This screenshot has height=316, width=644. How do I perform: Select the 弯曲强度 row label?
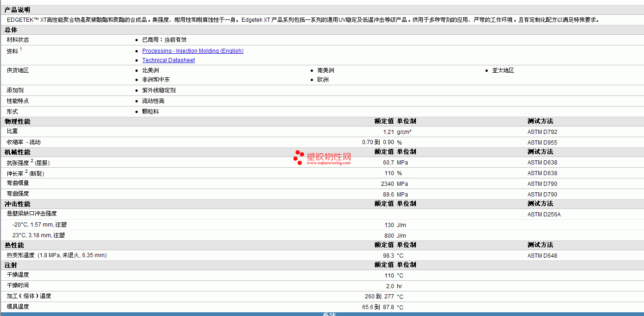pos(18,194)
